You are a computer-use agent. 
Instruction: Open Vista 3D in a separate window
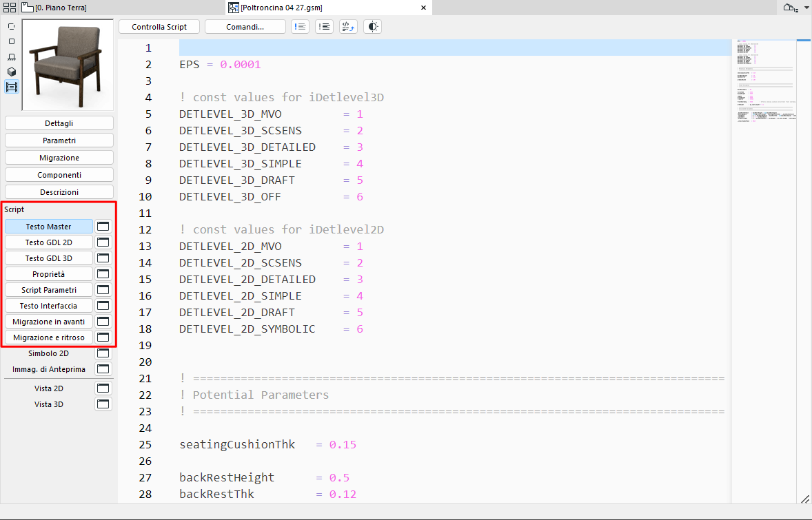tap(102, 404)
